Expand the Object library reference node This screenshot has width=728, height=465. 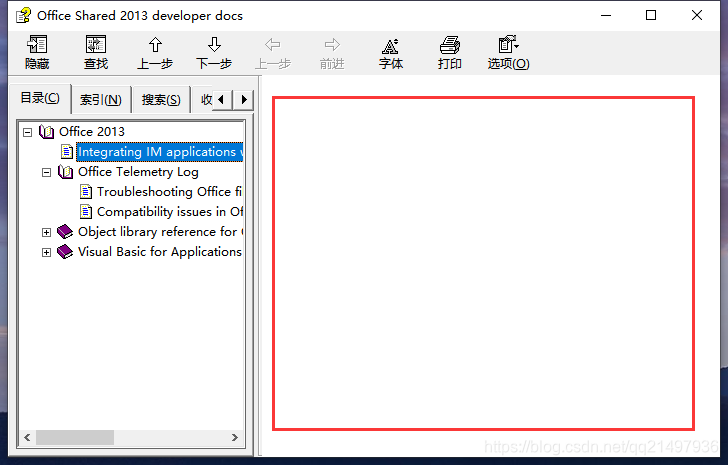click(x=46, y=232)
